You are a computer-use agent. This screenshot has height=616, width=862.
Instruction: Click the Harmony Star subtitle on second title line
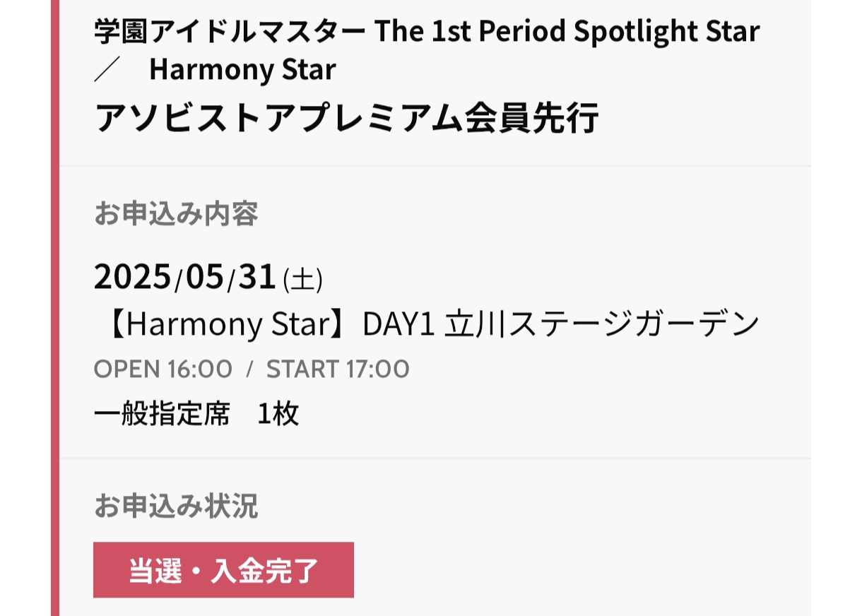click(242, 70)
